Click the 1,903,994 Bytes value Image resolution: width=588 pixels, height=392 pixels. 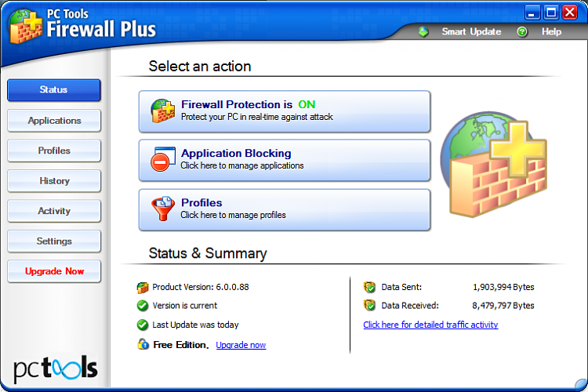(503, 288)
